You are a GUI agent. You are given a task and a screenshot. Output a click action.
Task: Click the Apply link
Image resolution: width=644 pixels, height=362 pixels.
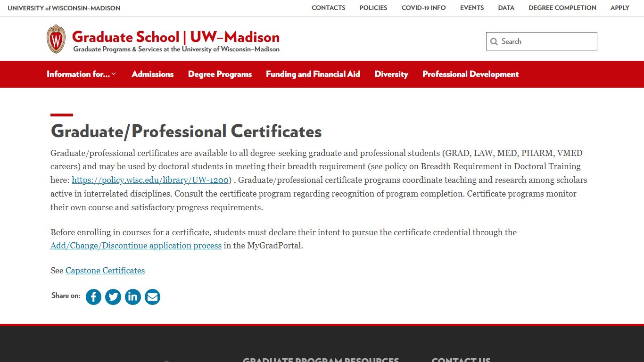(x=620, y=8)
